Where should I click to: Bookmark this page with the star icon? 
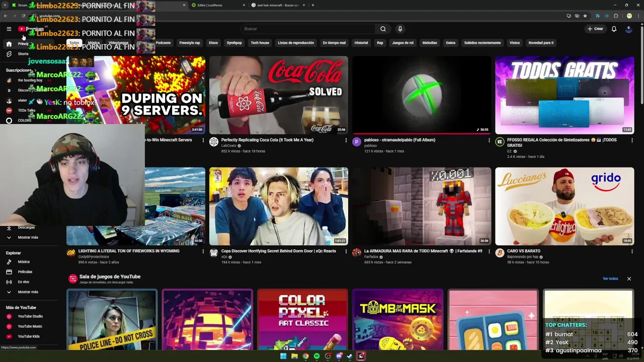[585, 16]
